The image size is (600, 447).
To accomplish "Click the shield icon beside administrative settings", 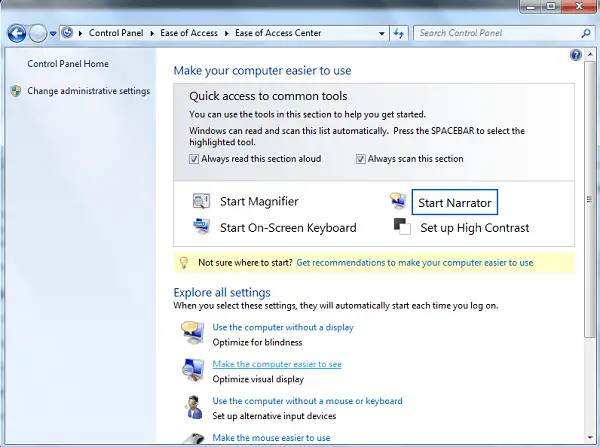I will click(16, 91).
